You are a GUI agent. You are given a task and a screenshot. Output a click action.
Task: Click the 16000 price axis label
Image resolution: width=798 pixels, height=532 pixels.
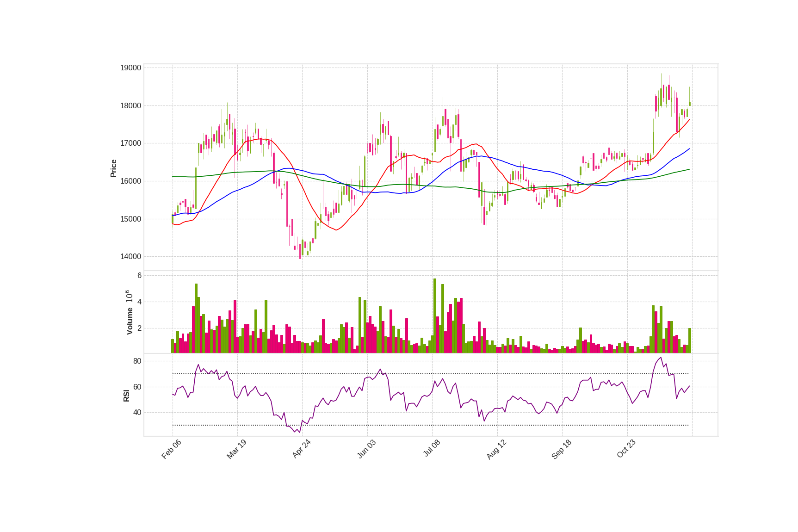[130, 181]
